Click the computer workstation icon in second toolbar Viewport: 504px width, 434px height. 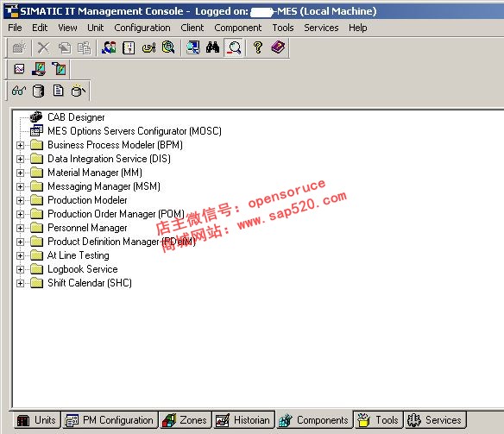(x=39, y=69)
